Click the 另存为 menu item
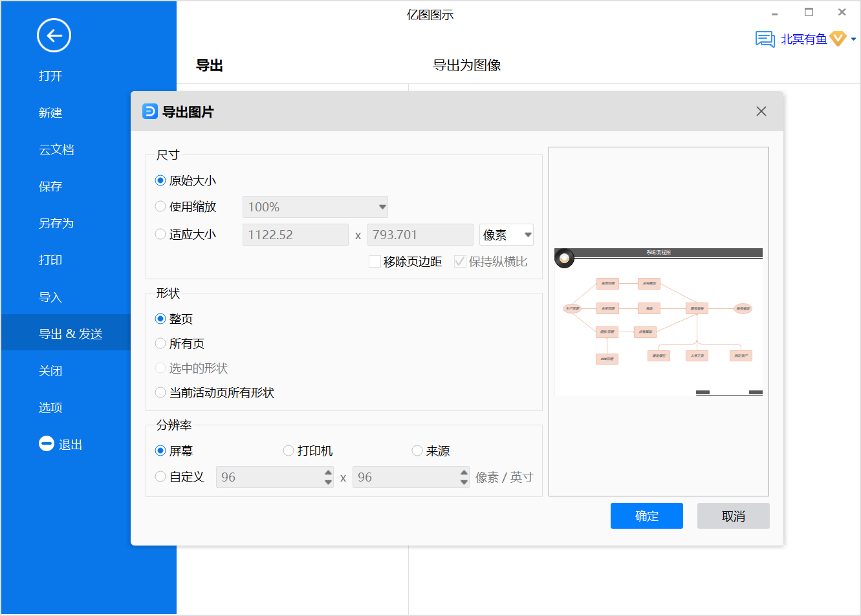 (x=56, y=223)
